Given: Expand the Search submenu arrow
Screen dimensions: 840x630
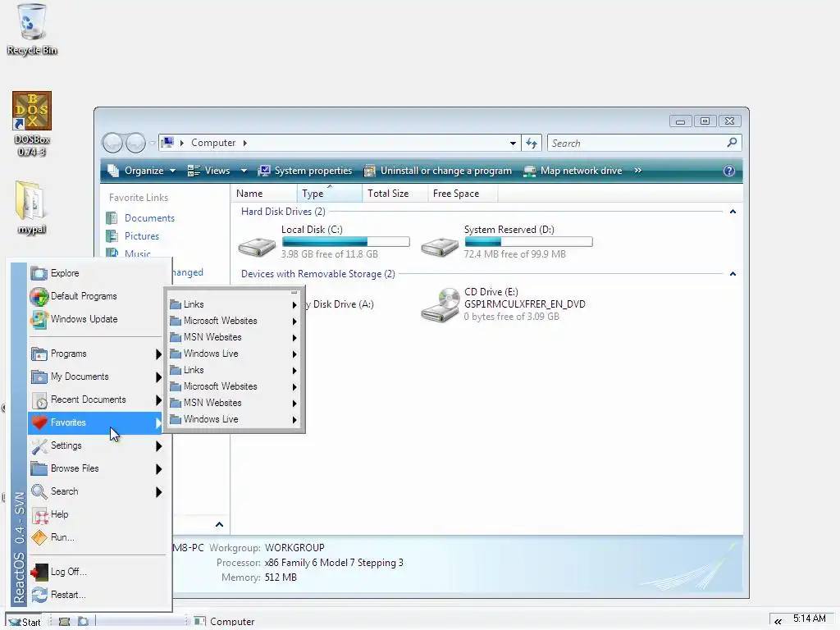Looking at the screenshot, I should click(x=158, y=492).
